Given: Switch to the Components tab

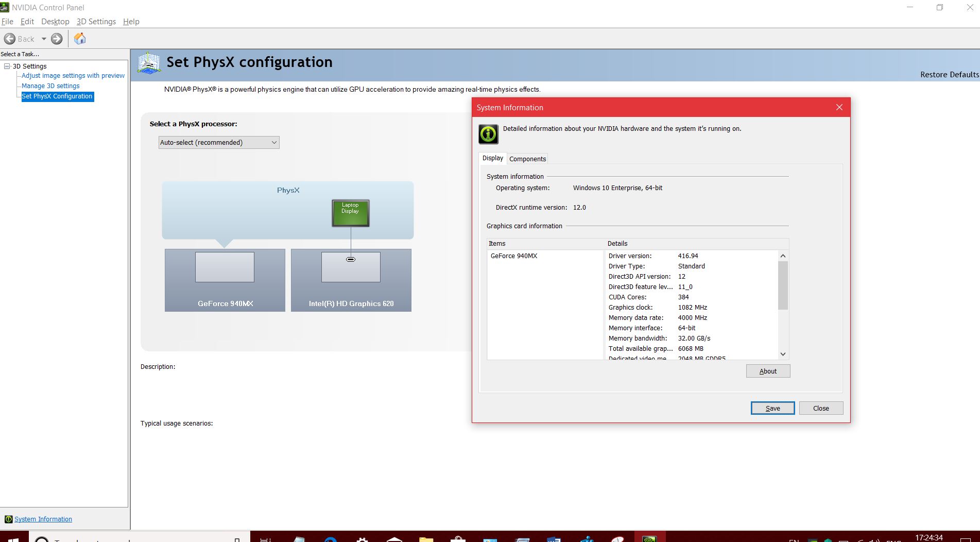Looking at the screenshot, I should [527, 159].
